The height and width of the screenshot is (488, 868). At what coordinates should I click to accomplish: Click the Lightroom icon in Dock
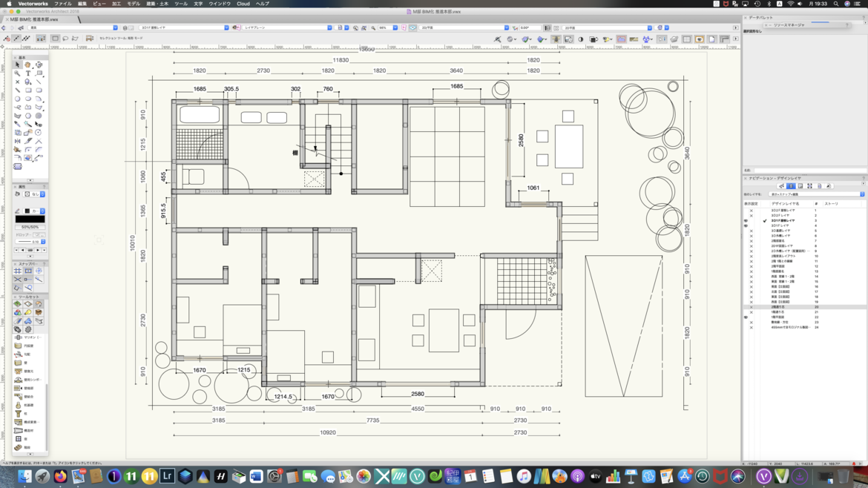point(167,476)
